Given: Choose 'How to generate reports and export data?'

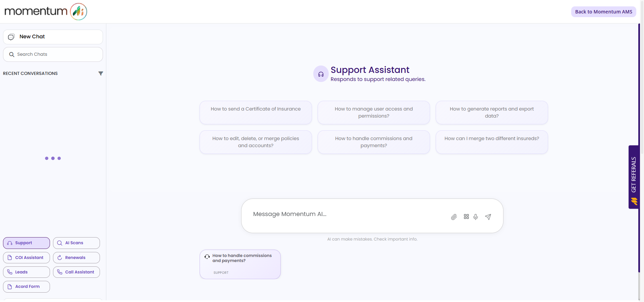Looking at the screenshot, I should [492, 113].
